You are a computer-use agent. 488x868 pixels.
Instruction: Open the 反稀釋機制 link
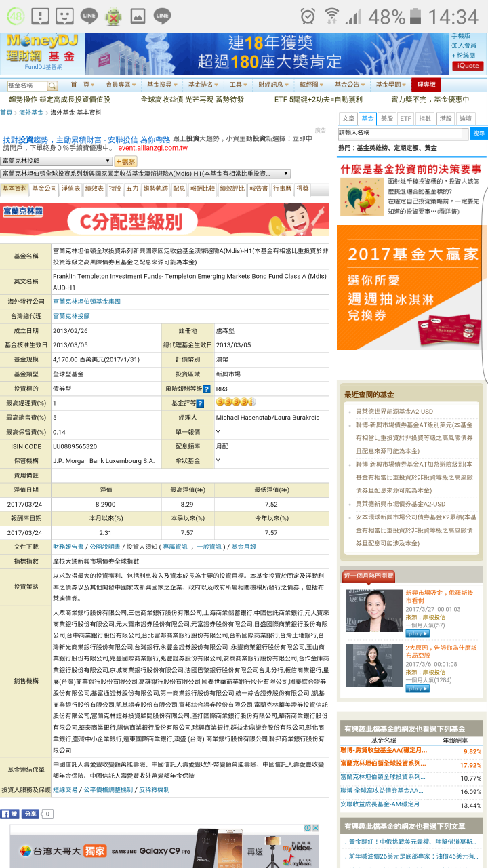tap(154, 790)
